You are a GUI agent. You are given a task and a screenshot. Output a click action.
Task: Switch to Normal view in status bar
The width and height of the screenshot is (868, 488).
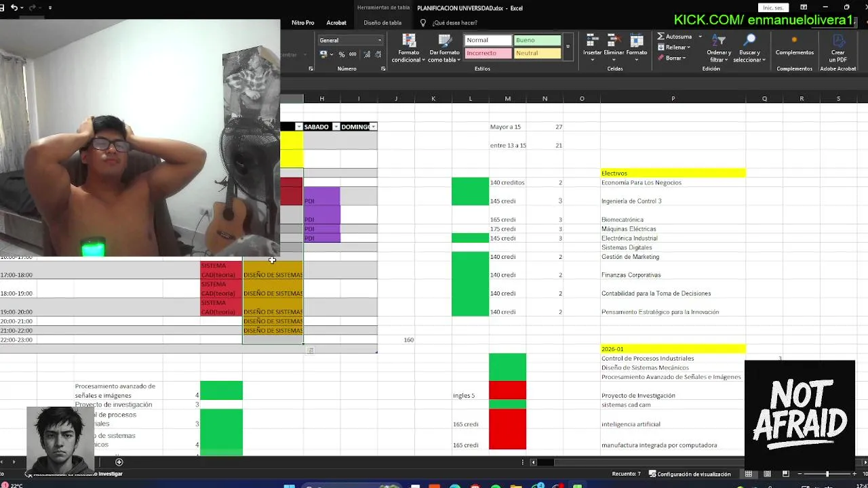749,474
